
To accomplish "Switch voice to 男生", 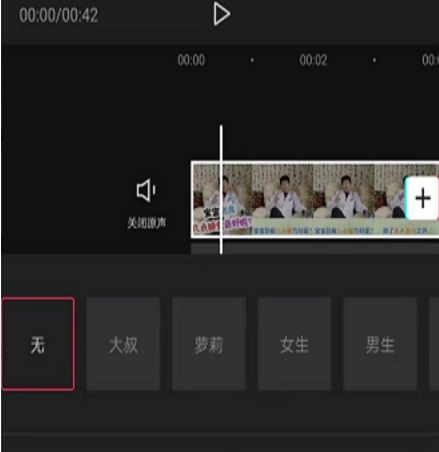I will [380, 344].
